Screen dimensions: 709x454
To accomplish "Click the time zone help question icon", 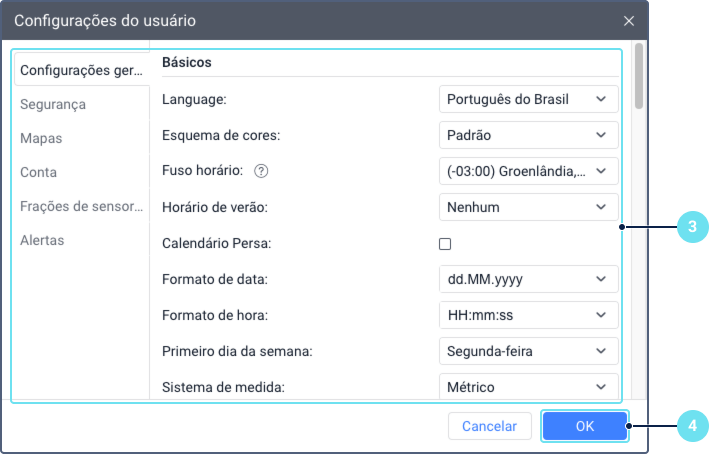I will pyautogui.click(x=262, y=171).
